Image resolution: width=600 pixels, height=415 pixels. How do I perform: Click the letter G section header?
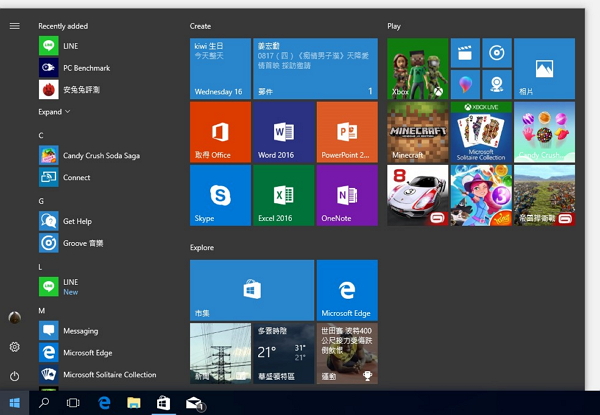click(41, 201)
